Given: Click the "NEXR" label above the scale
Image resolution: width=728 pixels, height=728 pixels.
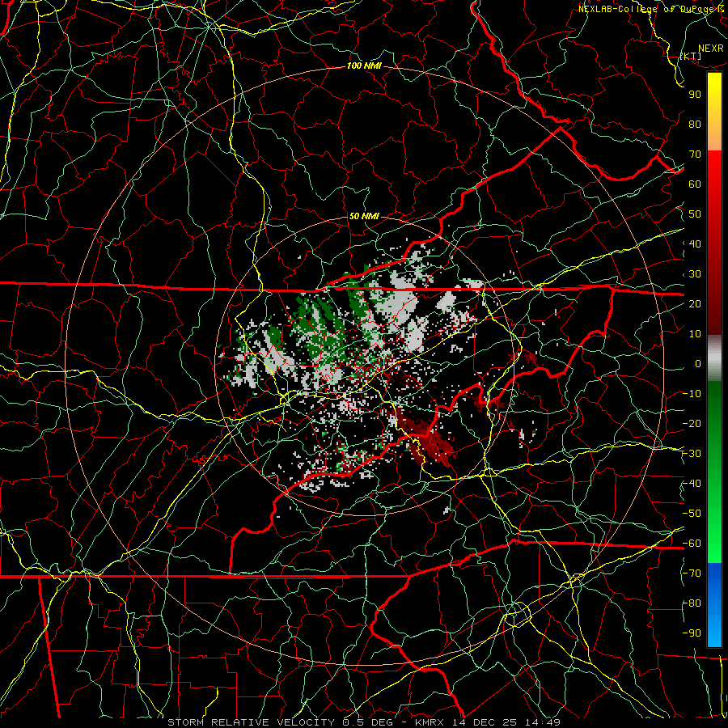Looking at the screenshot, I should [x=711, y=49].
